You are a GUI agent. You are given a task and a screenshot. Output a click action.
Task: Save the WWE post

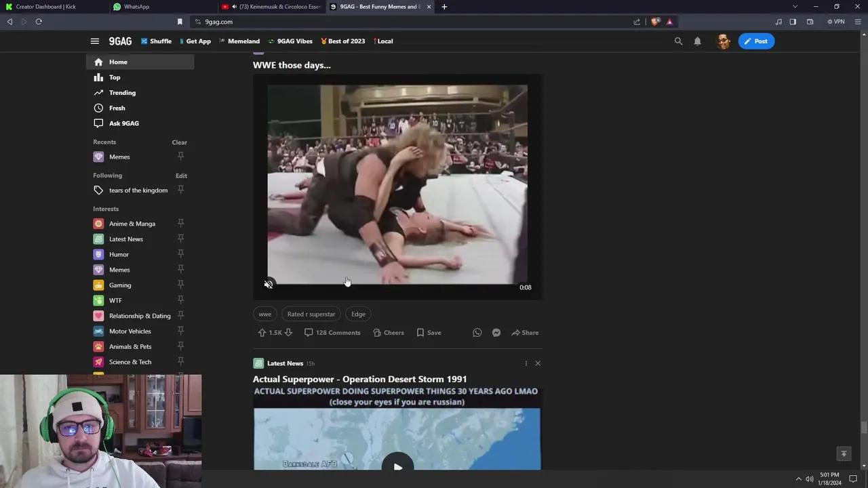click(429, 333)
